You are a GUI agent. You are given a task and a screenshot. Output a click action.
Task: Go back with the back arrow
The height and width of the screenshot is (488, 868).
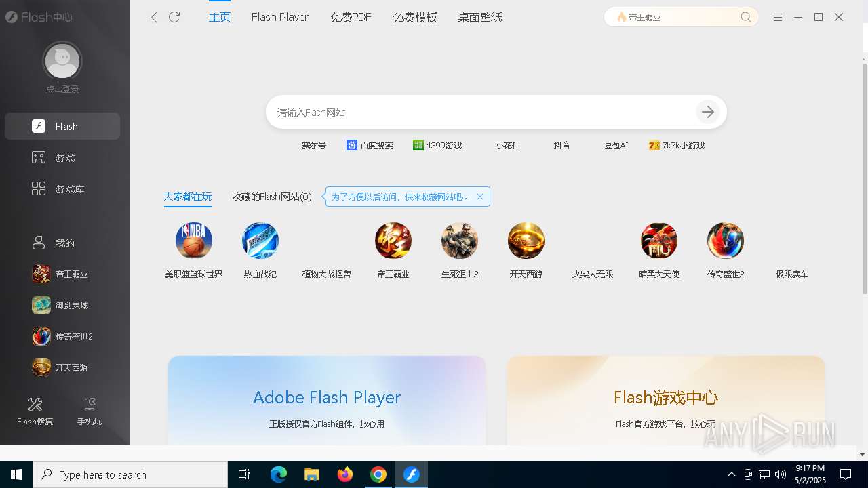(x=154, y=17)
